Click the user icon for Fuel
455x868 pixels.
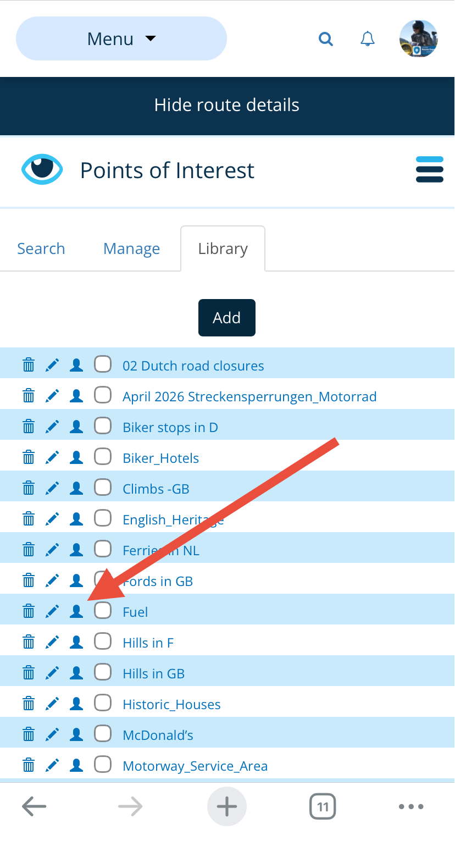(x=77, y=611)
